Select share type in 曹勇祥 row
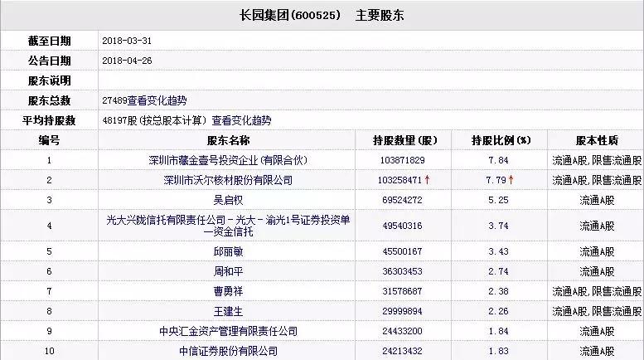 (x=597, y=291)
